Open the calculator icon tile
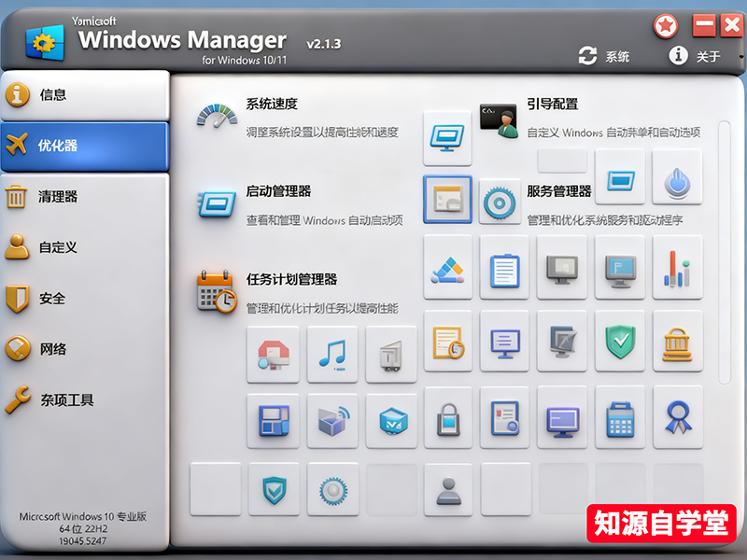Screen dimensions: 747x560 click(619, 417)
